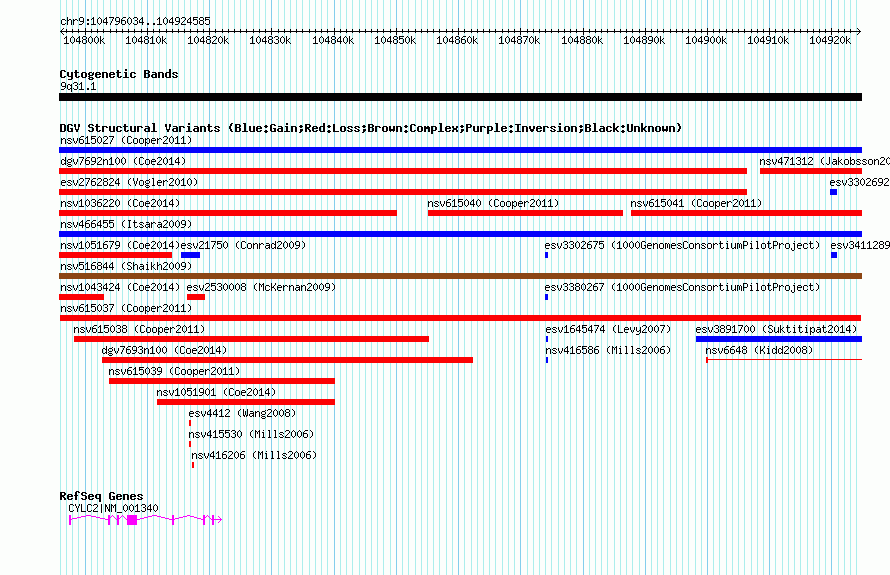Open the esv3302675 1000Genomes variant label

pos(682,245)
